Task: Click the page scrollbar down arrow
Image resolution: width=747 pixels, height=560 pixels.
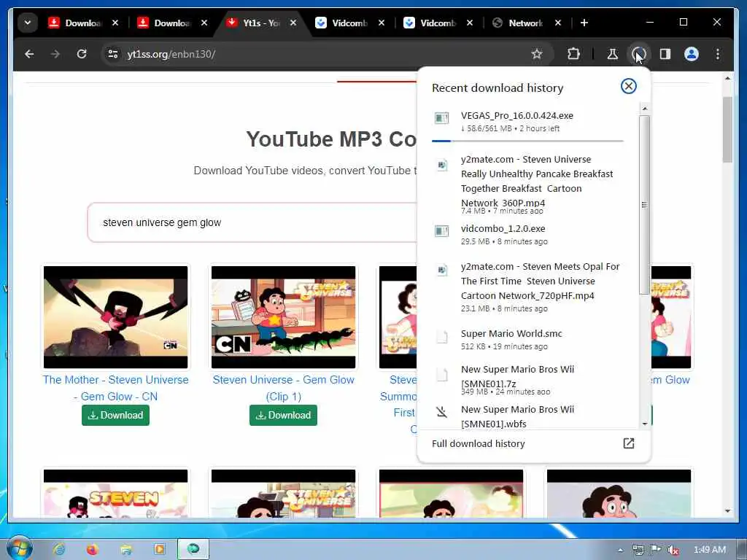Action: click(x=727, y=511)
